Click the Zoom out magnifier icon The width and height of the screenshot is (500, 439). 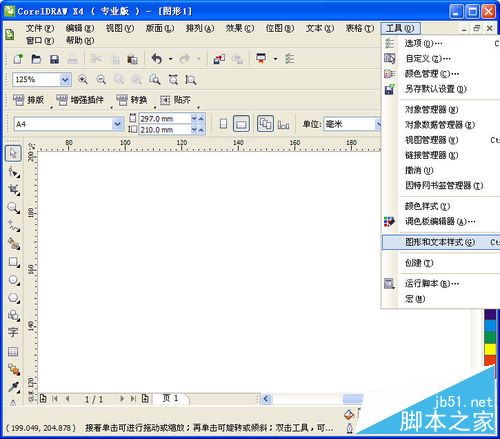(x=101, y=79)
